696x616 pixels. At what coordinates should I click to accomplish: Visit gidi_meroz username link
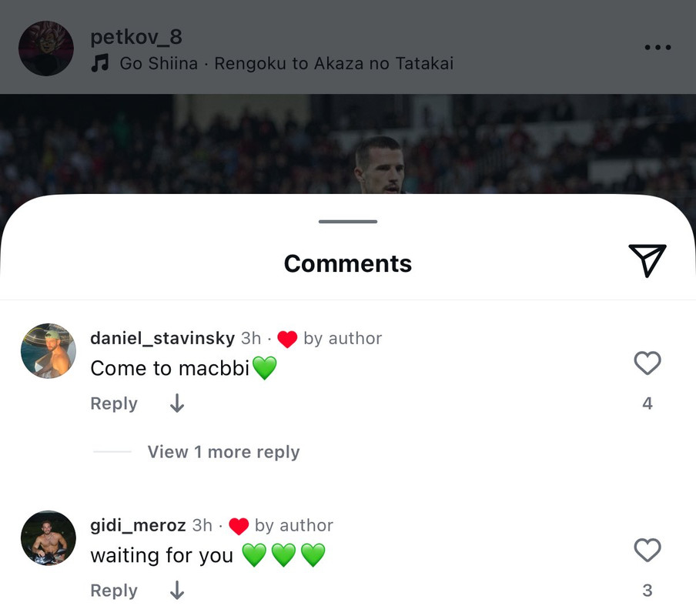point(138,525)
